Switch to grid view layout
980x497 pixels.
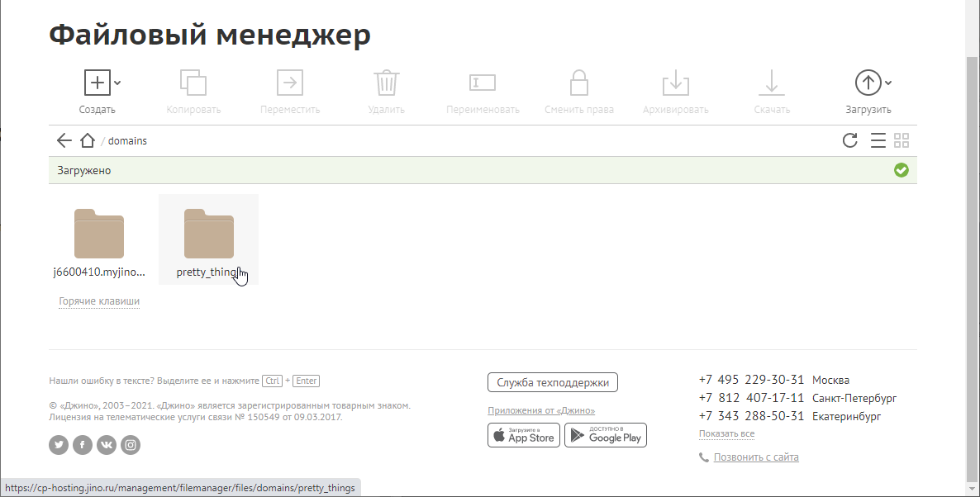902,140
